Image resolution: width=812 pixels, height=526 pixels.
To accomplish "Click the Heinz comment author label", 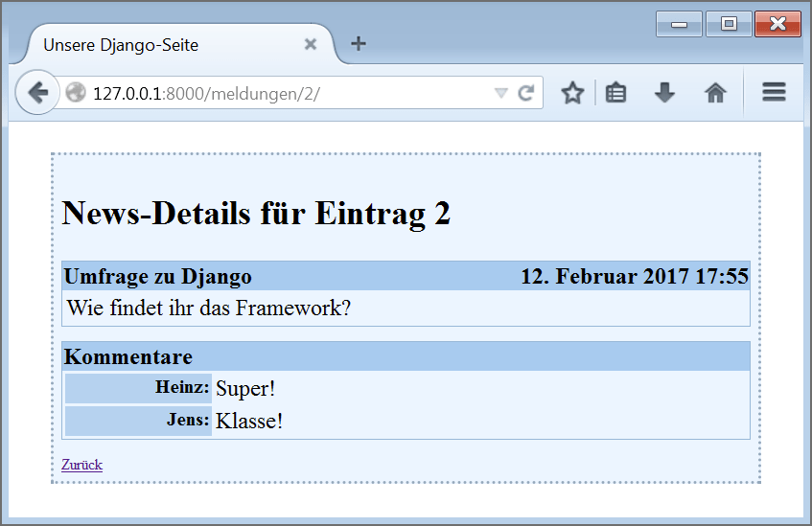I will click(x=181, y=387).
